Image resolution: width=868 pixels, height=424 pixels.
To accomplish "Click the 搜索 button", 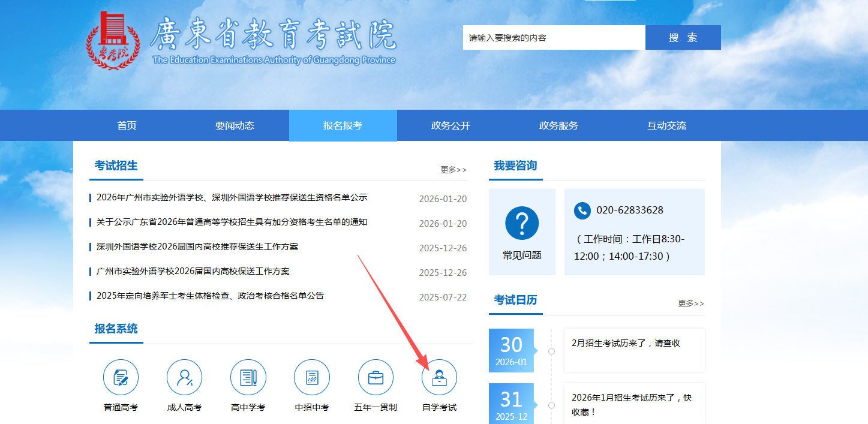I will (x=683, y=37).
